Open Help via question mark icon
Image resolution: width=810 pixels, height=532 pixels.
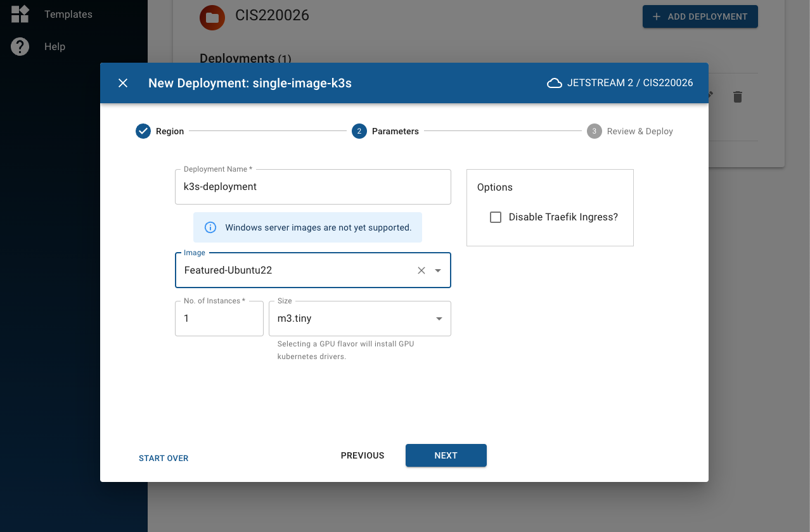pos(20,47)
